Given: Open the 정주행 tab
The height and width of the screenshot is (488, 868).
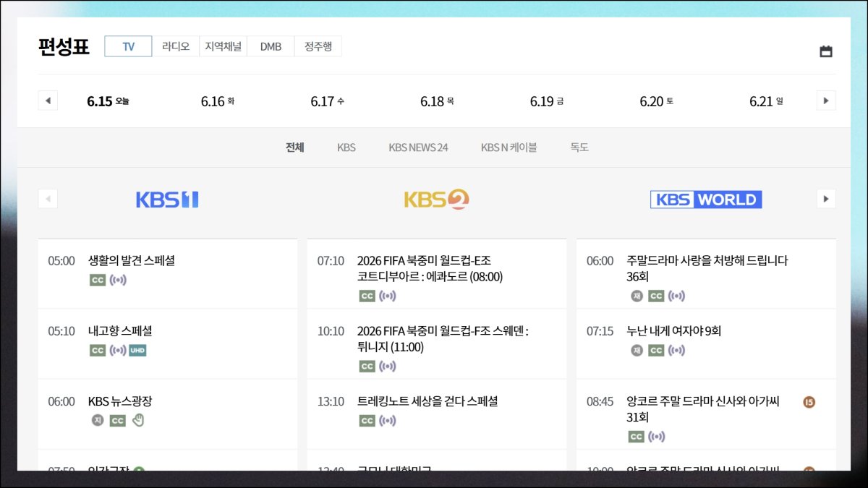Looking at the screenshot, I should (318, 46).
